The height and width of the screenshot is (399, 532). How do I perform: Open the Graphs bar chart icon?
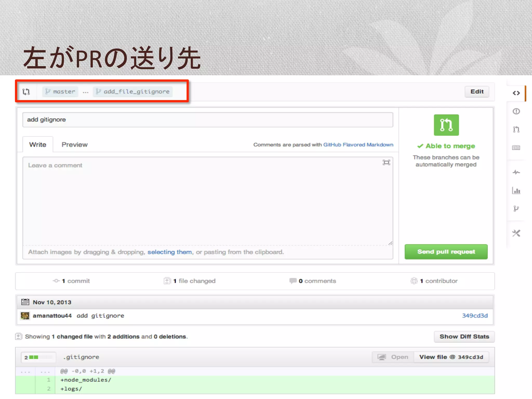[x=516, y=190]
